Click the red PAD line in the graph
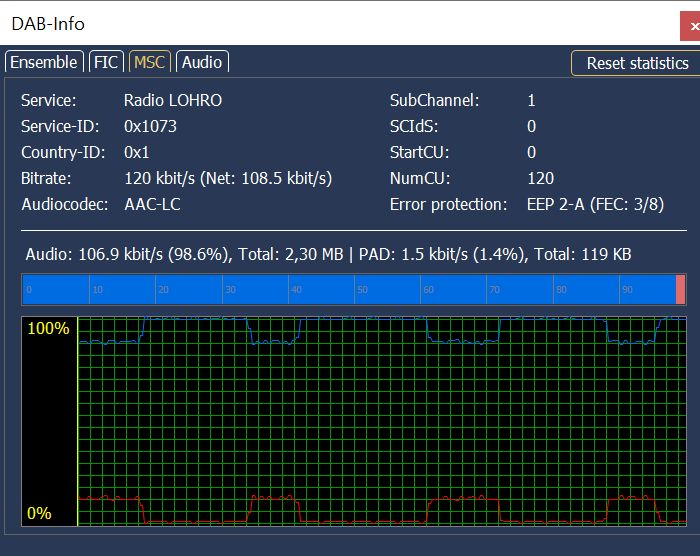Viewport: 700px width, 556px height. pyautogui.click(x=270, y=497)
